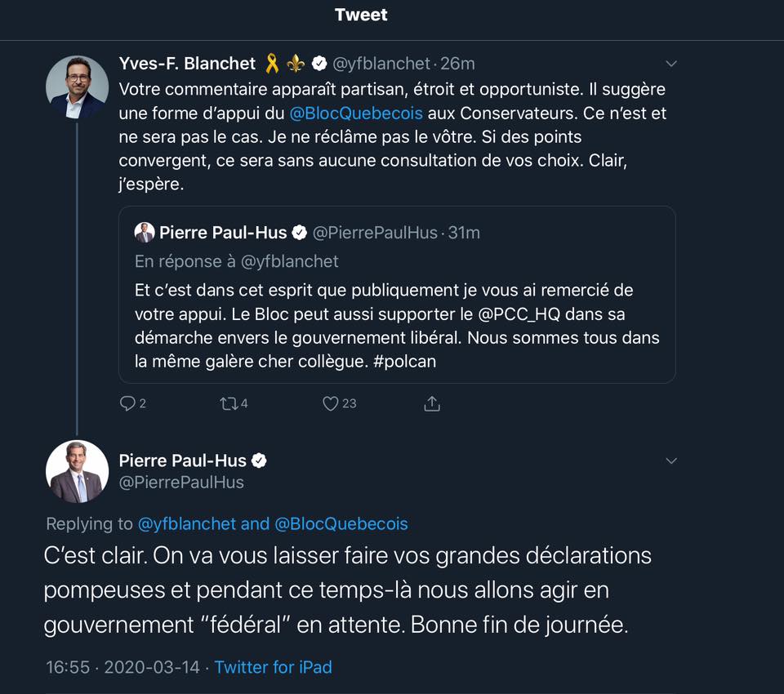
Task: Open @yfblanchet link in Replying to line
Action: (x=187, y=523)
